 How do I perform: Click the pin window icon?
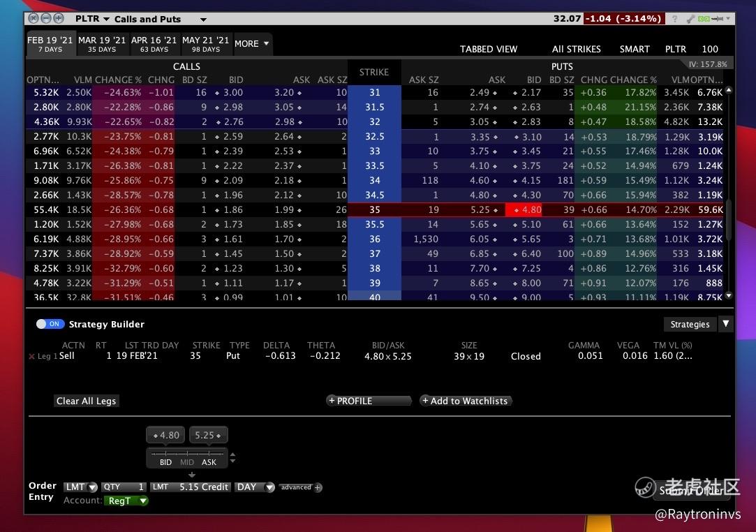tap(718, 19)
